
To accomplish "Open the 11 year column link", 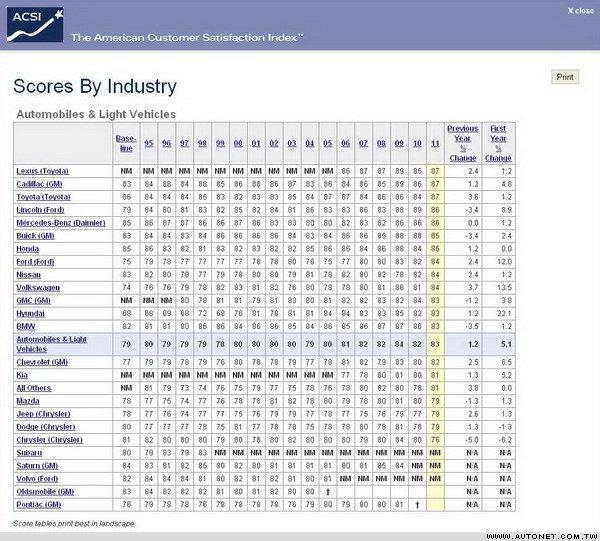I will [x=435, y=143].
